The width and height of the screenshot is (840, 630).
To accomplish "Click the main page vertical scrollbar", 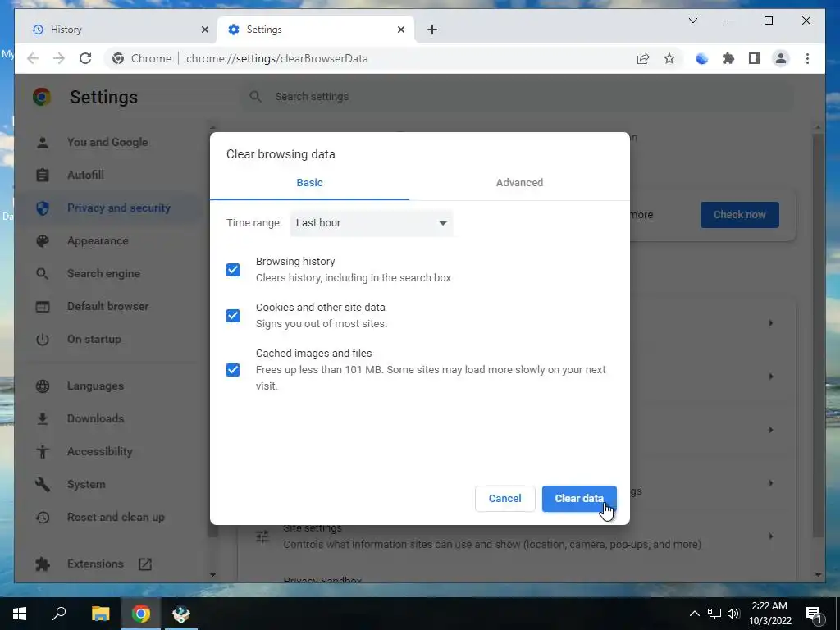I will point(818,335).
